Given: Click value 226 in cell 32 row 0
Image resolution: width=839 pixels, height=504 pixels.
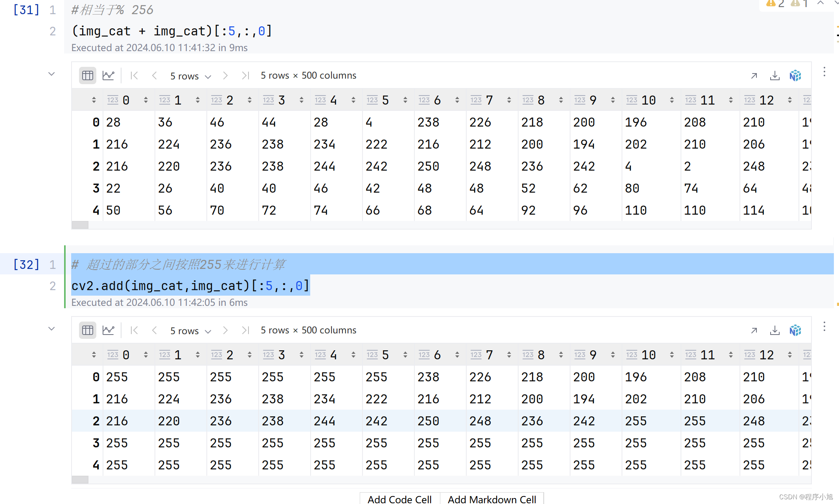Looking at the screenshot, I should 480,377.
